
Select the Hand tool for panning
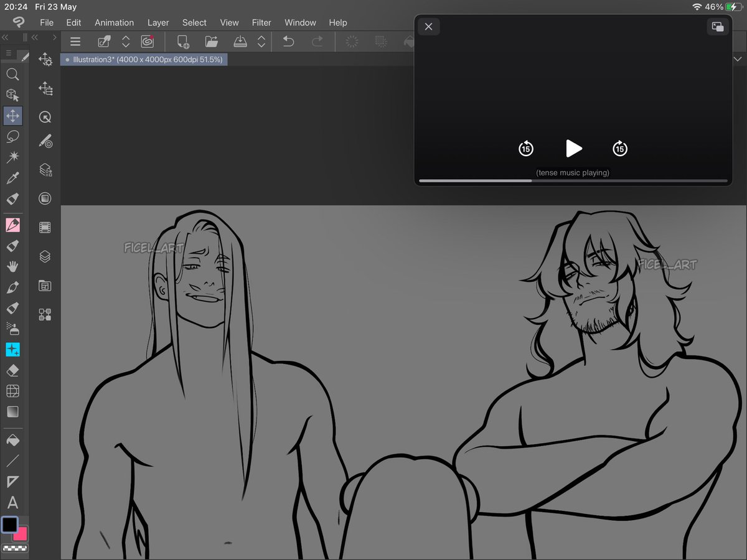click(x=13, y=266)
